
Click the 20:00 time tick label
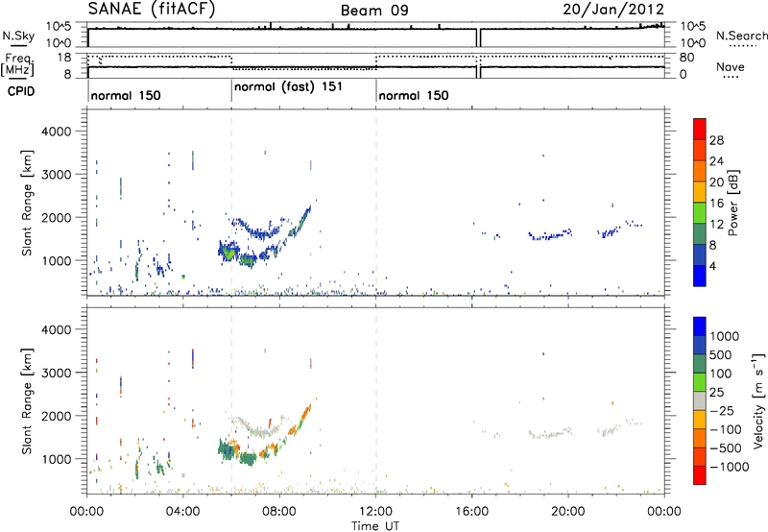[x=568, y=512]
